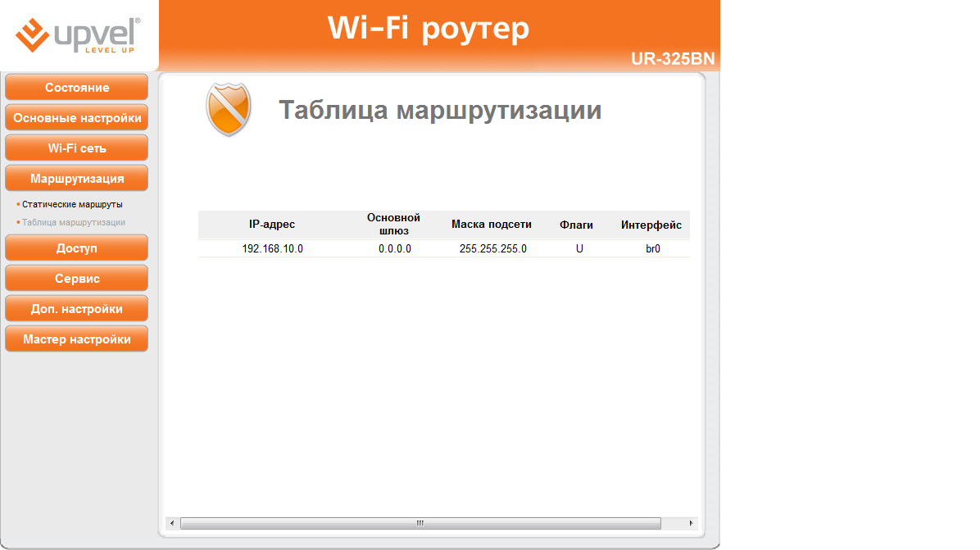
Task: Click the Основной шлюз column header
Action: pos(394,225)
